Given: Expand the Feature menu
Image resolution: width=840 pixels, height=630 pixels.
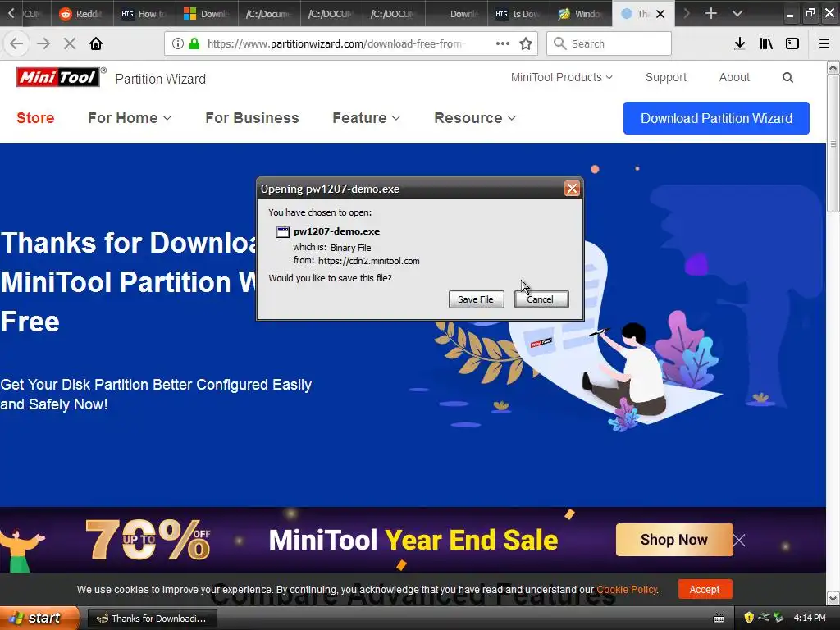Looking at the screenshot, I should click(x=366, y=118).
